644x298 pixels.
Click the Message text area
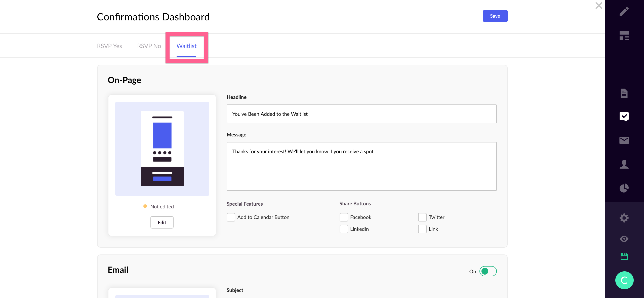point(361,166)
